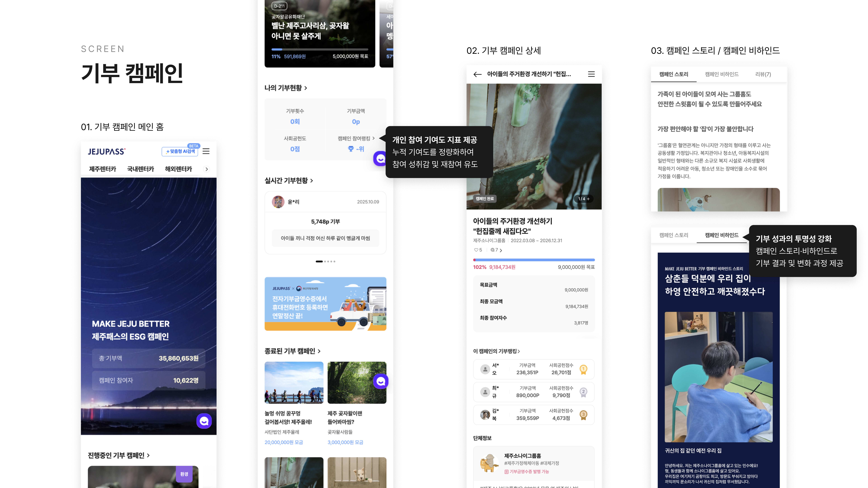Image resolution: width=868 pixels, height=488 pixels.
Task: Click the trophy ranking icon
Action: click(351, 149)
